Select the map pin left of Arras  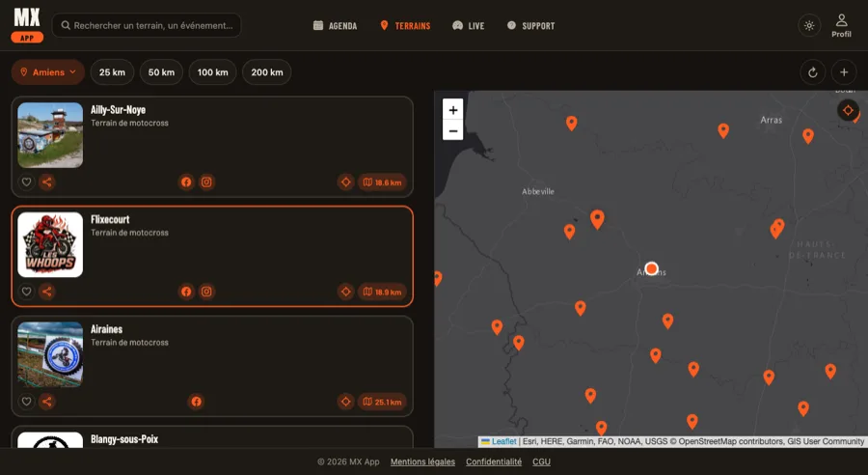[x=723, y=130]
